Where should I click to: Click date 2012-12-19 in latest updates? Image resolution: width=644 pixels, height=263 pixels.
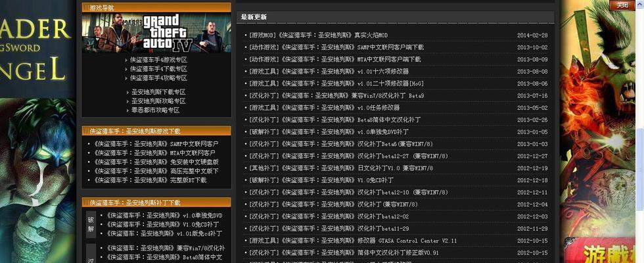click(532, 168)
